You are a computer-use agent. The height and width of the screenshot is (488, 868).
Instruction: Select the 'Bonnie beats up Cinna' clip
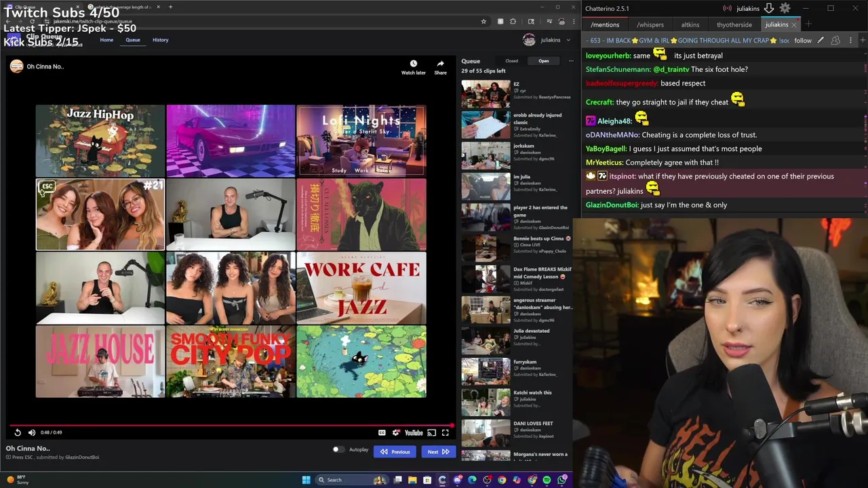[517, 247]
